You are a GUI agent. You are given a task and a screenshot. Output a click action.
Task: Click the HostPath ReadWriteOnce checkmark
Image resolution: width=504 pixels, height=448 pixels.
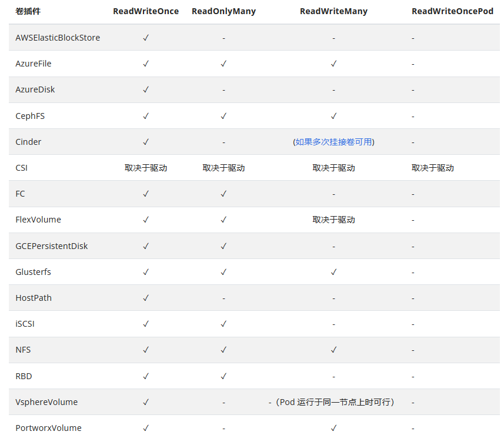point(146,298)
